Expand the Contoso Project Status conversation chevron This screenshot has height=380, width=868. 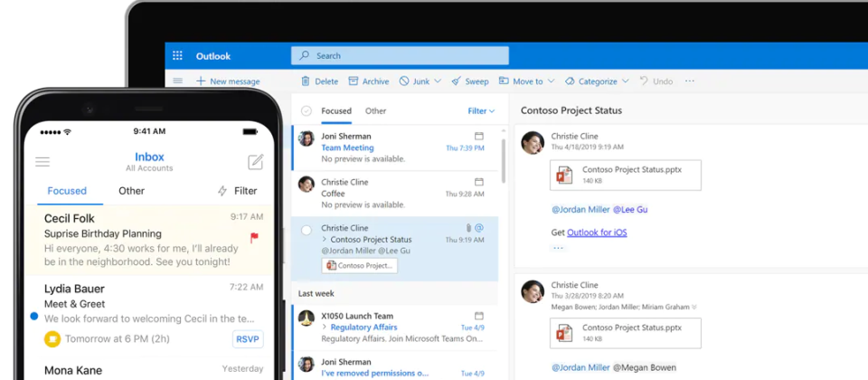[325, 240]
